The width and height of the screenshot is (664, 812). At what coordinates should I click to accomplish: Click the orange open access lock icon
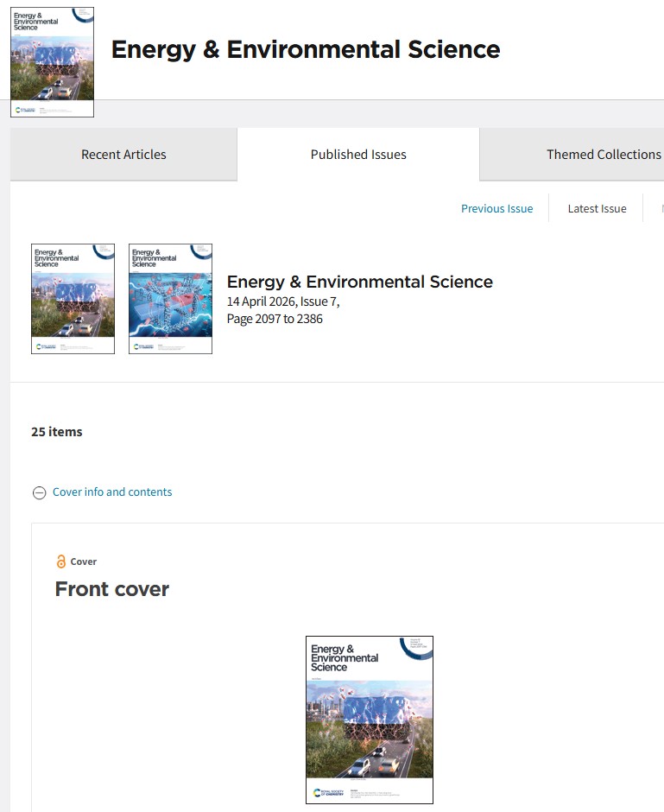click(61, 561)
